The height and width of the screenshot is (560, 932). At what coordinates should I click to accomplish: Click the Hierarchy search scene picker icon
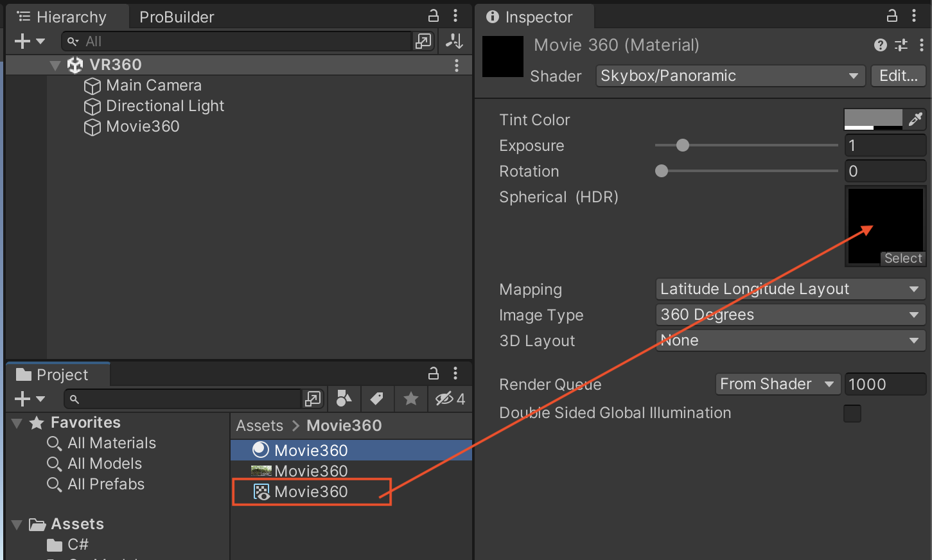[x=423, y=41]
